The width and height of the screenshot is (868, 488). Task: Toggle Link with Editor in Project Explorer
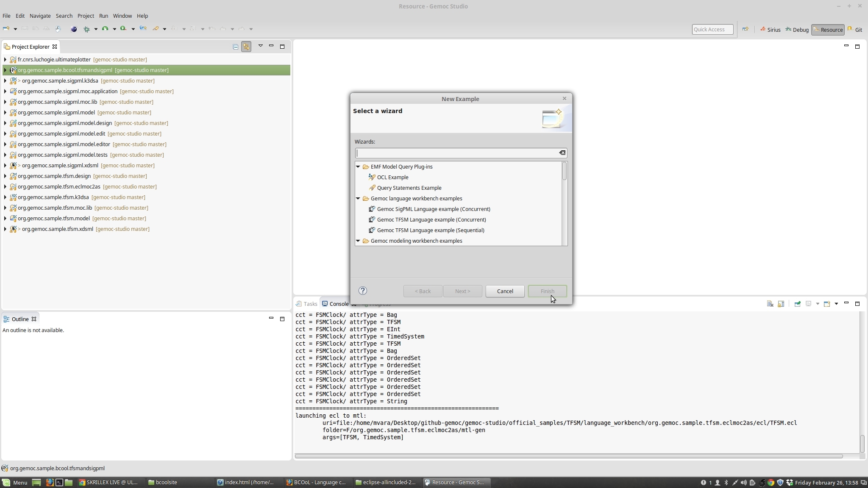tap(246, 47)
